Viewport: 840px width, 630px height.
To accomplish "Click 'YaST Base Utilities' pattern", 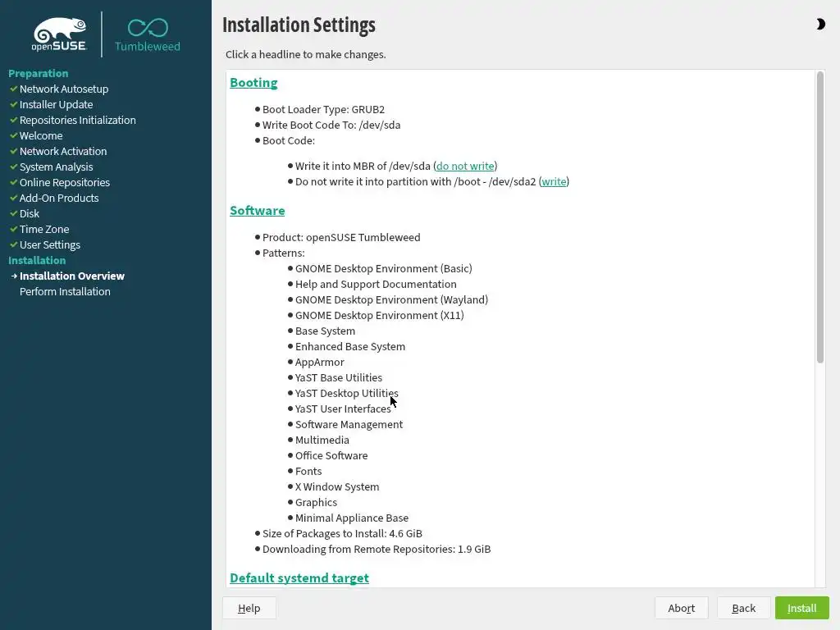I will point(339,377).
